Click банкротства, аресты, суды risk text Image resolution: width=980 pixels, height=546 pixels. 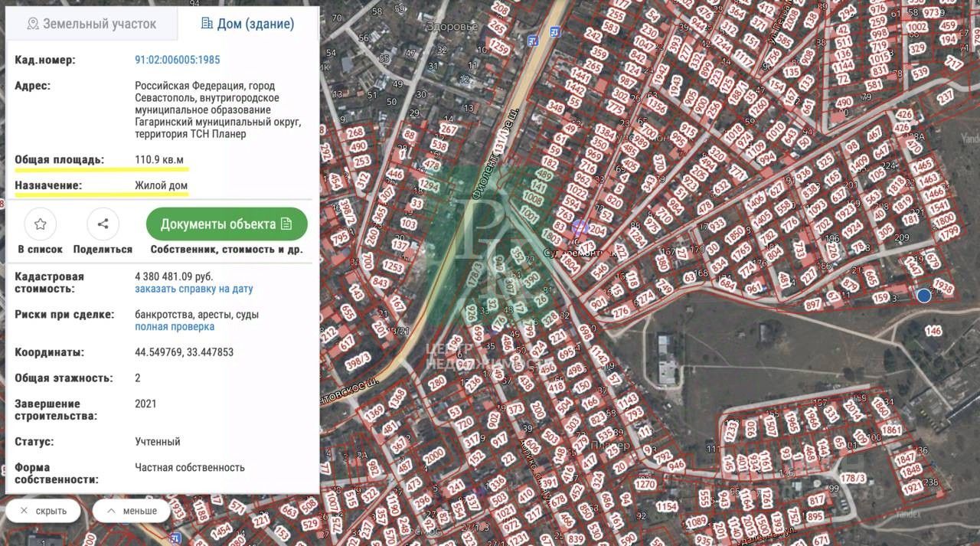click(197, 315)
